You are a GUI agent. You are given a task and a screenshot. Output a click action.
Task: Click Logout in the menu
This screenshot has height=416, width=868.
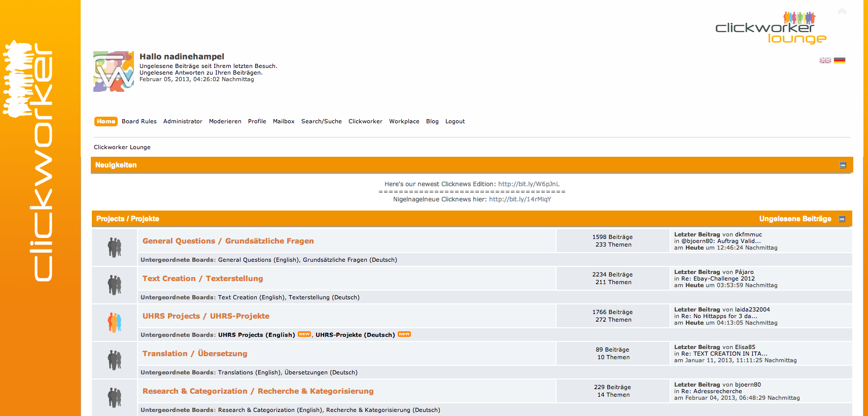(x=455, y=121)
